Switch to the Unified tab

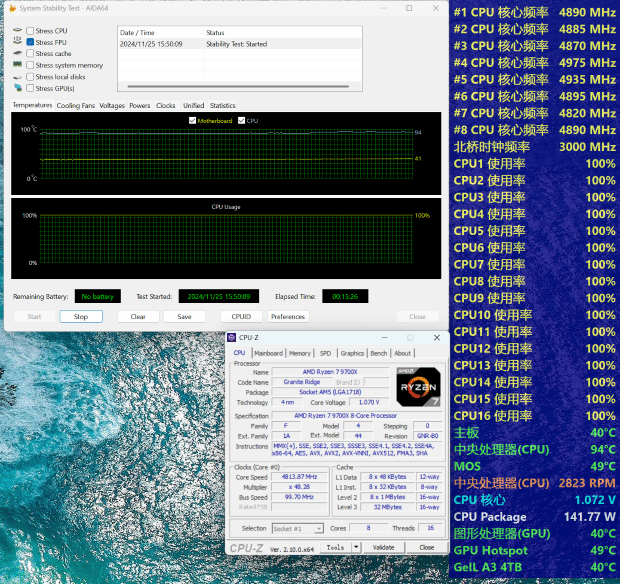pos(194,106)
